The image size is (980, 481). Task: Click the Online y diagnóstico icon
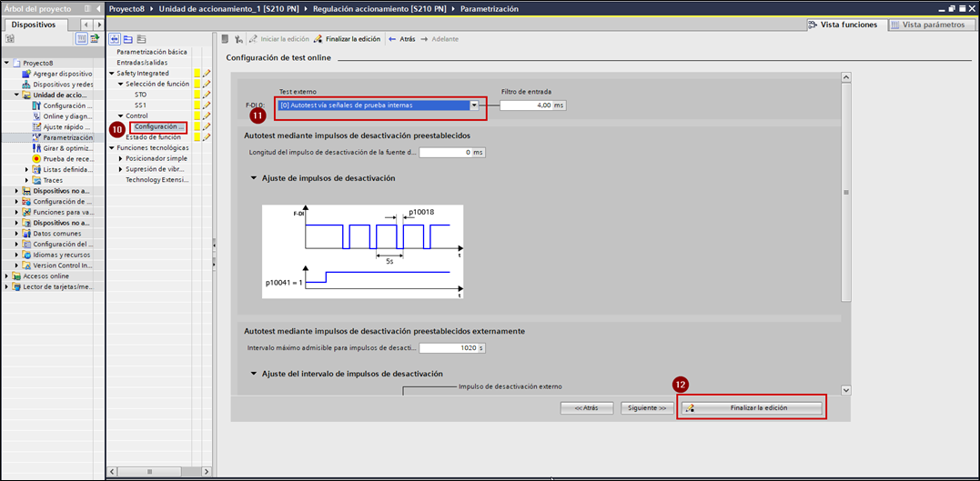tap(36, 116)
